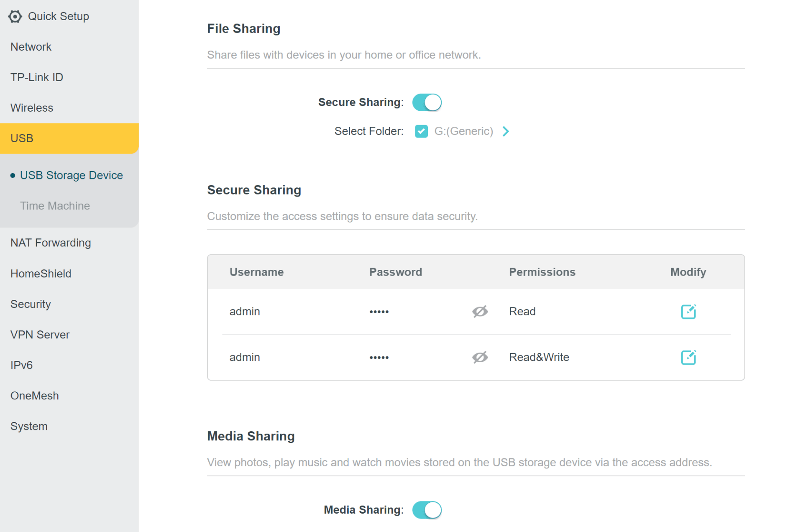Click the Quick Setup gear icon
The image size is (798, 532).
tap(15, 16)
